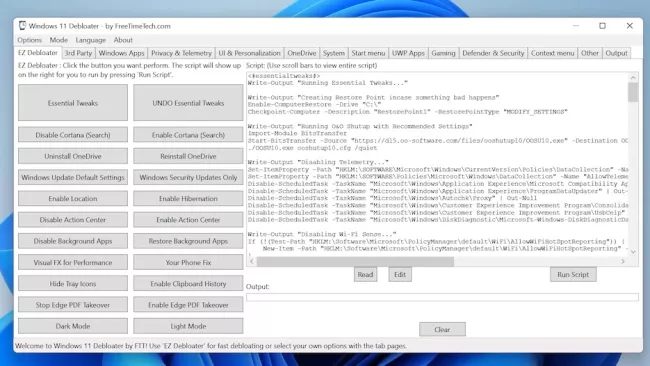This screenshot has width=650, height=366.
Task: Click Disable Background Apps button
Action: click(x=73, y=241)
